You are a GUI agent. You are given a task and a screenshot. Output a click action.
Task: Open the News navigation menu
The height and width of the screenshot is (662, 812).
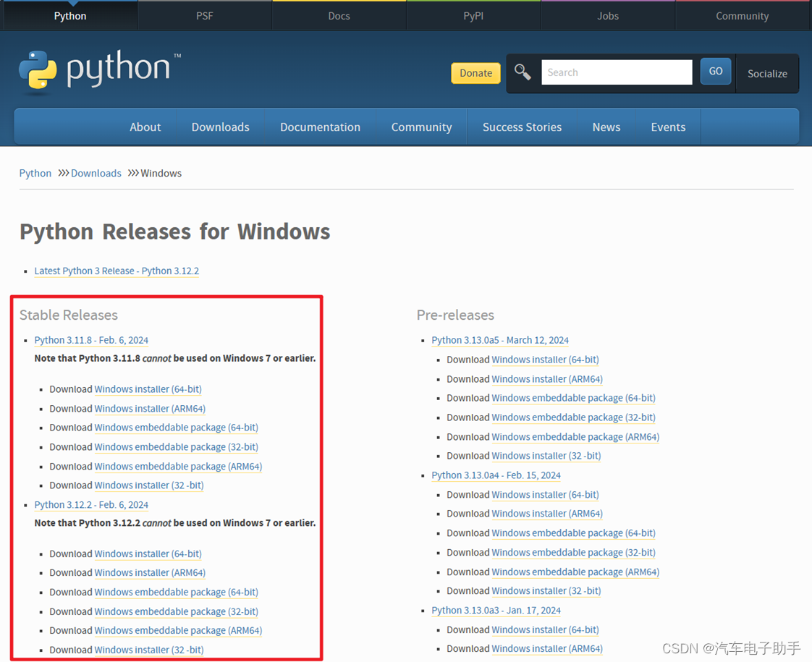[x=606, y=127]
